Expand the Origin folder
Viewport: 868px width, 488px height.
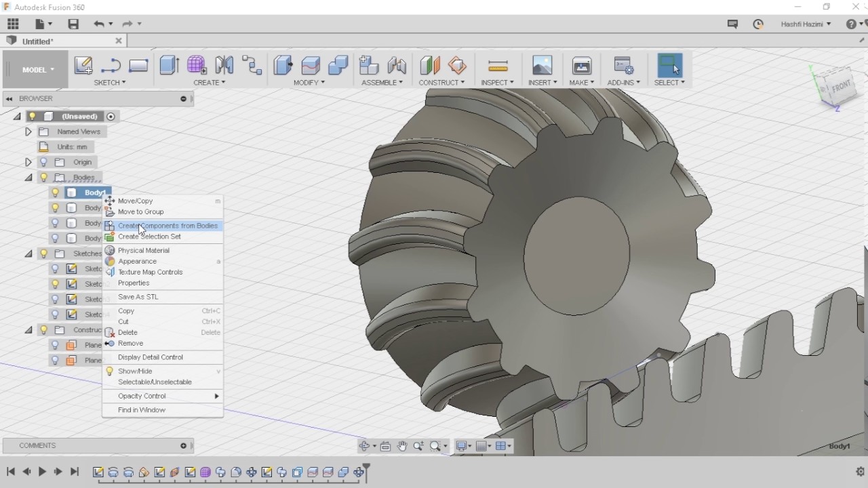[28, 162]
